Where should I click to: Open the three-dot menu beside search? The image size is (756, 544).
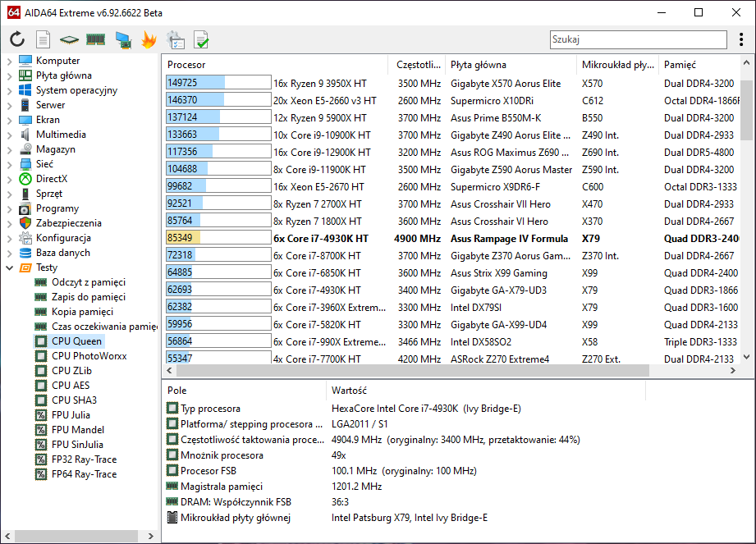742,39
